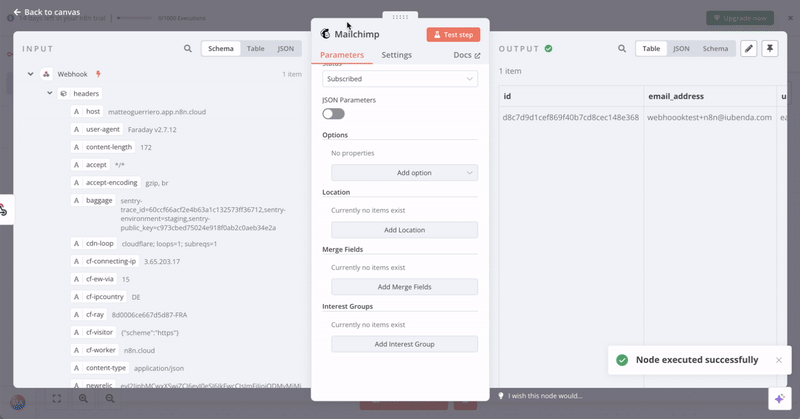This screenshot has height=419, width=800.
Task: Enable the JSON Parameters toggle
Action: pyautogui.click(x=333, y=114)
